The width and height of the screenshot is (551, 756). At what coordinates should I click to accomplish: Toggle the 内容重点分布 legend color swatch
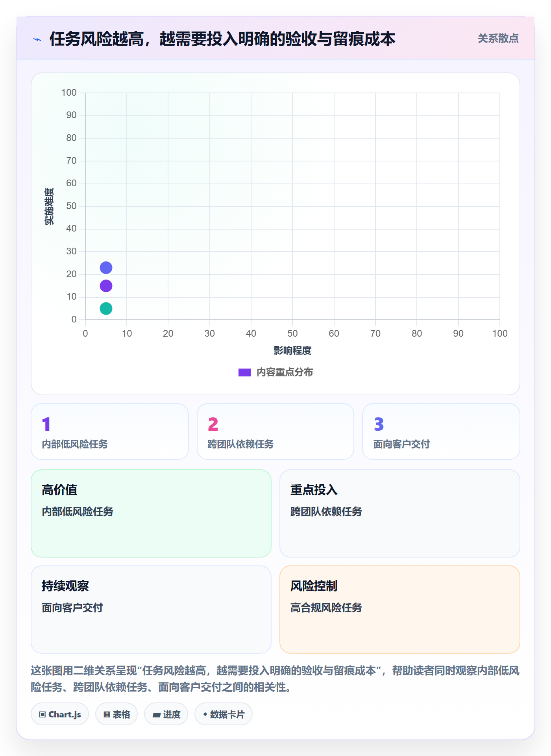point(245,372)
